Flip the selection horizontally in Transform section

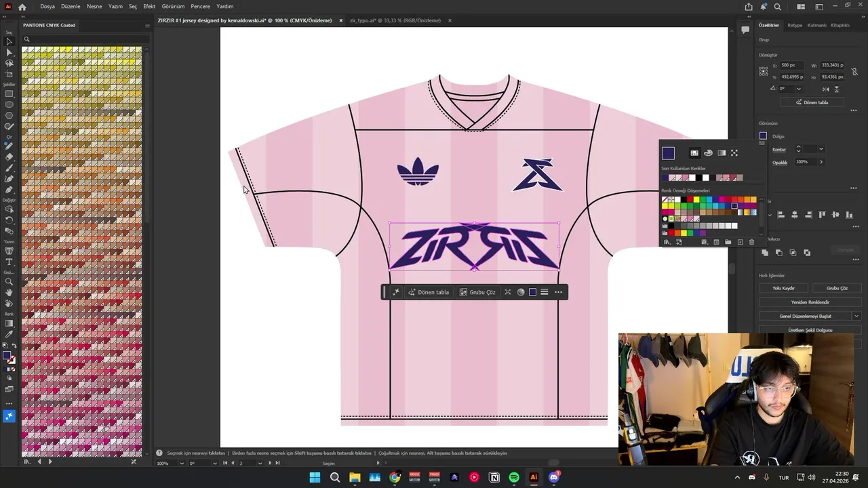(826, 89)
